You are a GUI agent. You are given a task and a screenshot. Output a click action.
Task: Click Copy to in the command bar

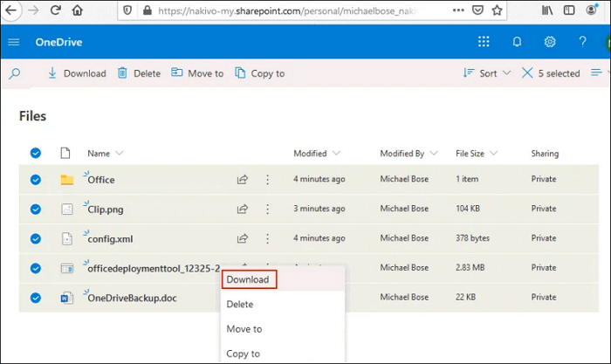[259, 74]
